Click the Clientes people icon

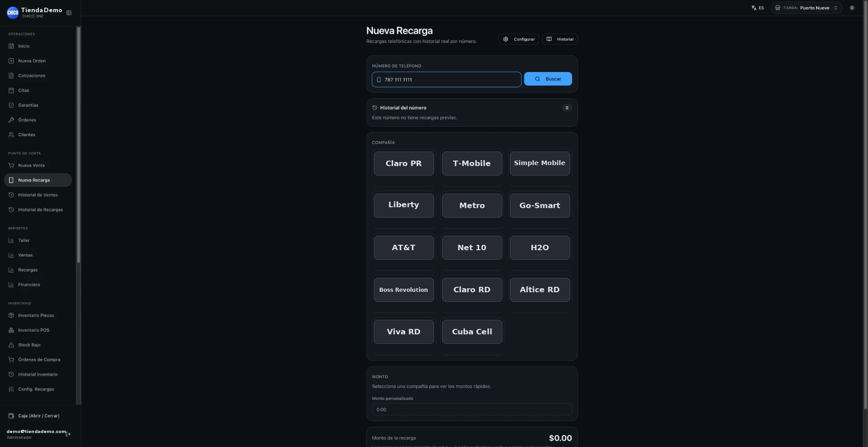[x=11, y=135]
